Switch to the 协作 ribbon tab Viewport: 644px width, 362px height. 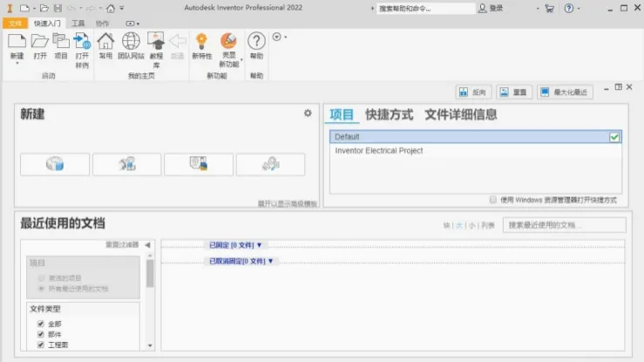pyautogui.click(x=103, y=24)
